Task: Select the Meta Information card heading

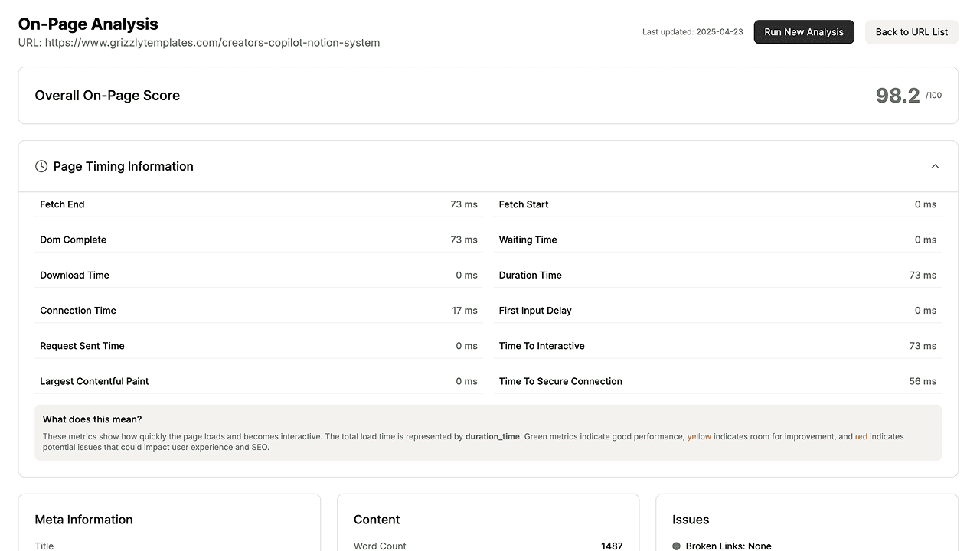Action: [83, 520]
